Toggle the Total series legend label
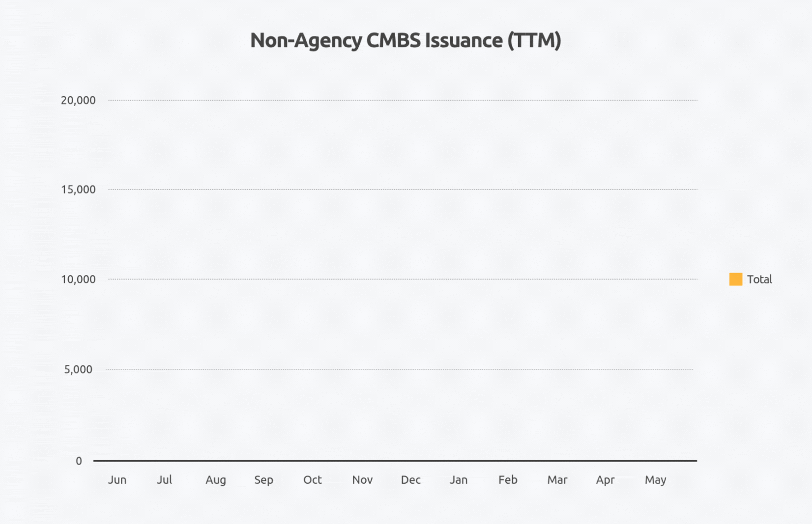 [759, 279]
